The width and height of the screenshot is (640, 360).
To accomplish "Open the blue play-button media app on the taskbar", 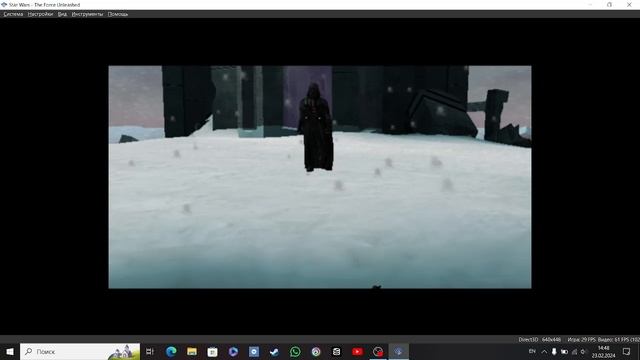I will pos(233,351).
